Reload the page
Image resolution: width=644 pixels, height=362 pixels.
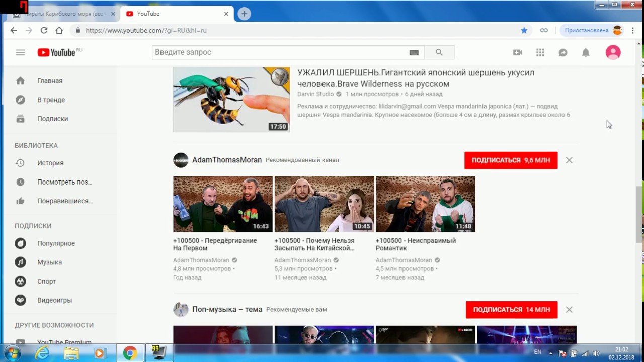[44, 30]
